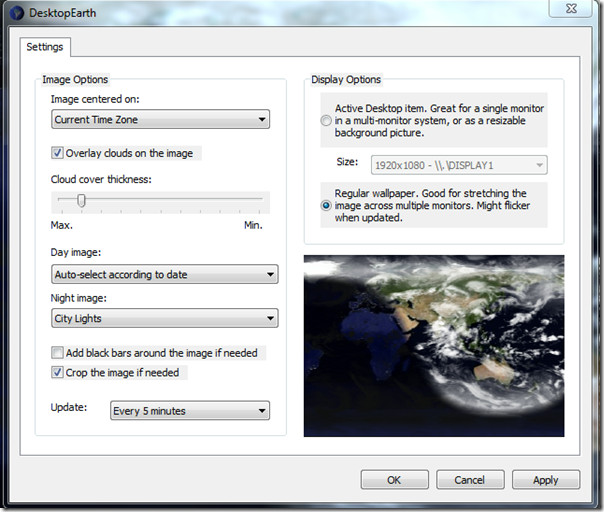
Task: Click the Cancel button
Action: tap(470, 480)
